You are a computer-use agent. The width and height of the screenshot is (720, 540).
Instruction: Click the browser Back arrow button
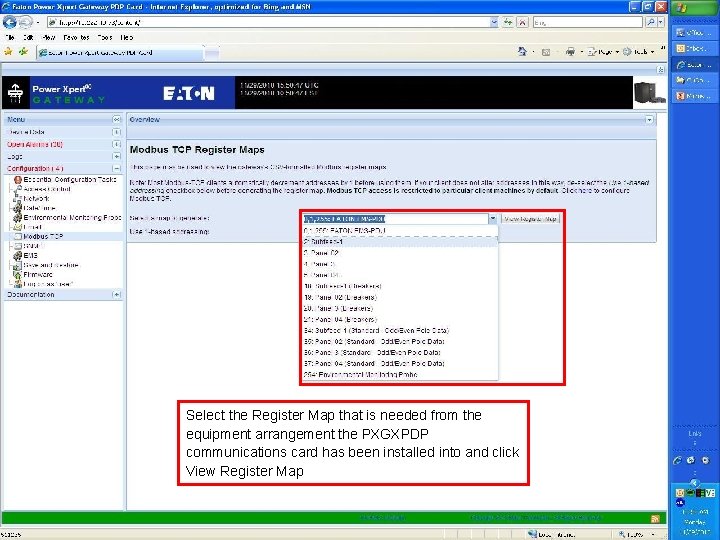10,22
